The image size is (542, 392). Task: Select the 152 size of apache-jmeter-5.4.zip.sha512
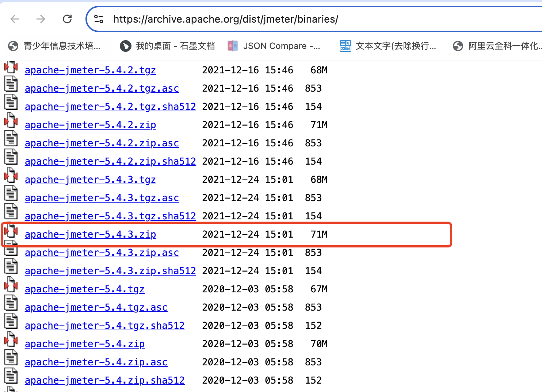(313, 380)
